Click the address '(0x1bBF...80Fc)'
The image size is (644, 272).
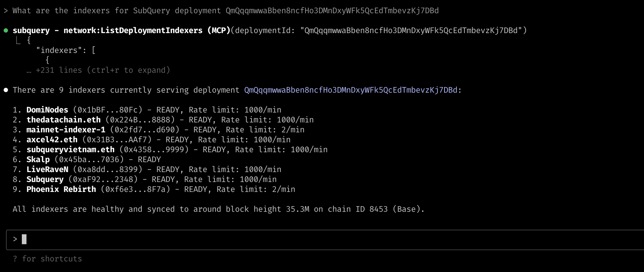(108, 110)
